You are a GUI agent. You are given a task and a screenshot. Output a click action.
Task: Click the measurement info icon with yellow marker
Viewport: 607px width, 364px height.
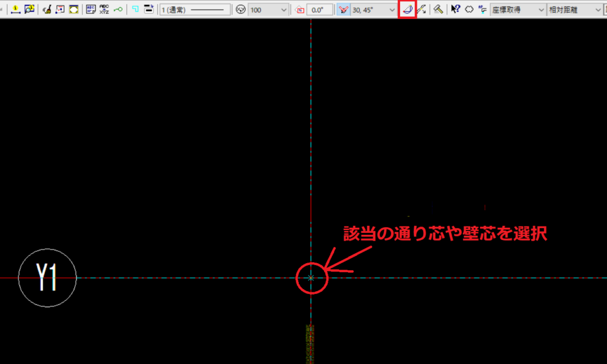[14, 9]
